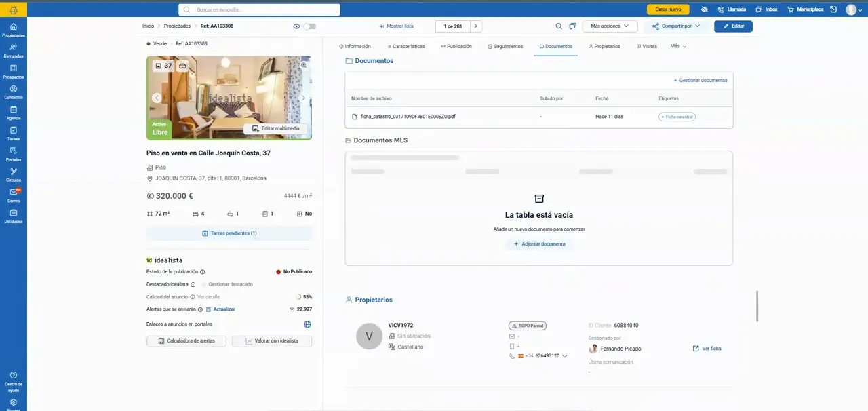Click the chat icon beside the magnifier
Screen dimensions: 868x411
tap(572, 26)
